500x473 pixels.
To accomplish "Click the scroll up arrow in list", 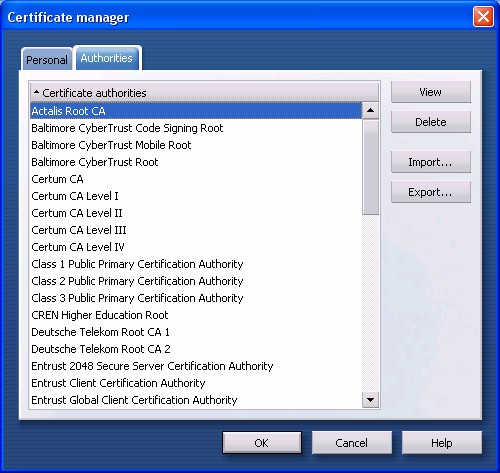I will pyautogui.click(x=370, y=111).
